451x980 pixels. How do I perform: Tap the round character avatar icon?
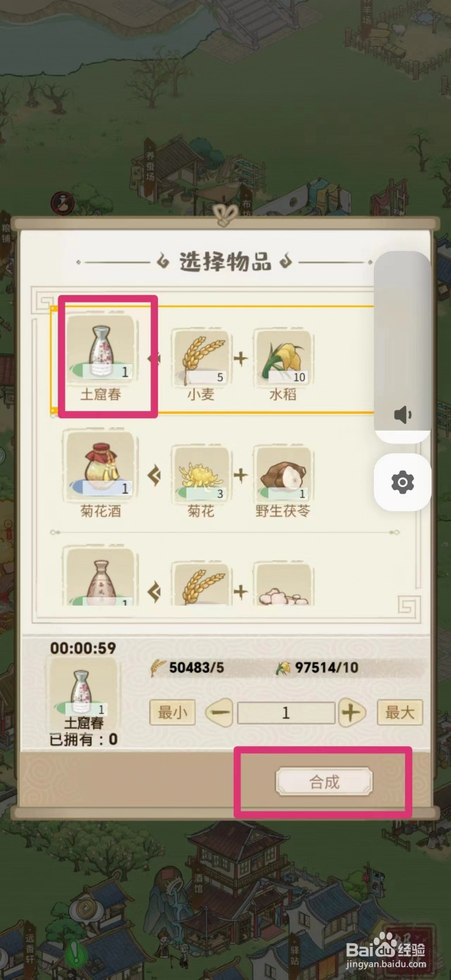click(x=62, y=203)
